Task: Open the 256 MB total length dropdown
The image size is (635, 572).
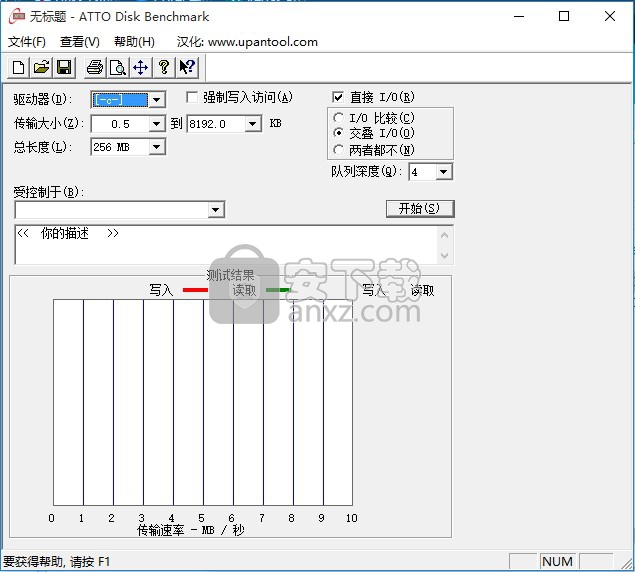Action: coord(156,147)
